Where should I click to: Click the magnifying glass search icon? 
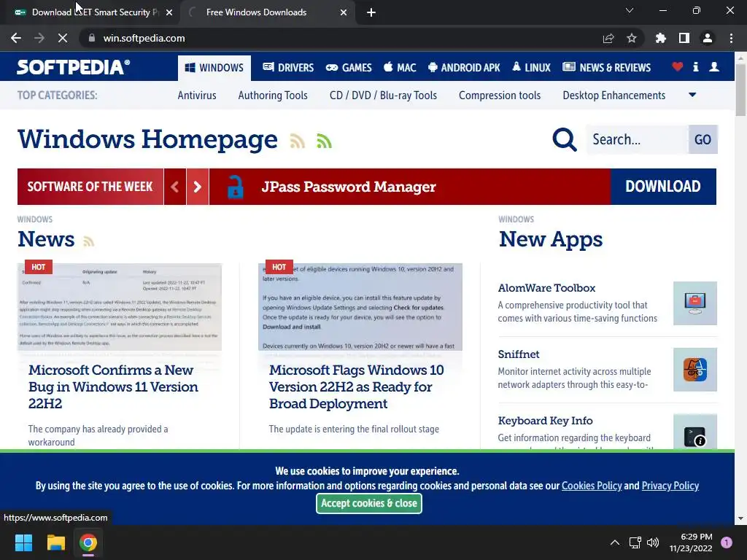(565, 139)
